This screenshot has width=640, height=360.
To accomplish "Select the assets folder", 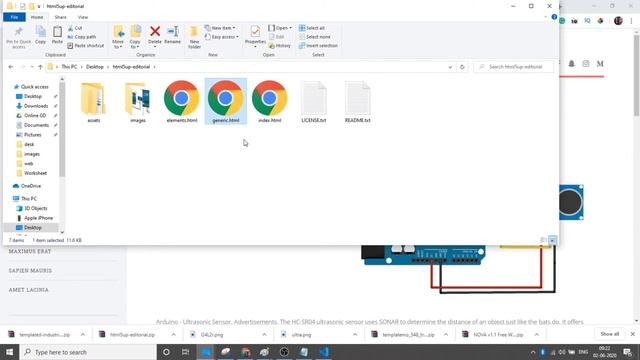I will [93, 102].
